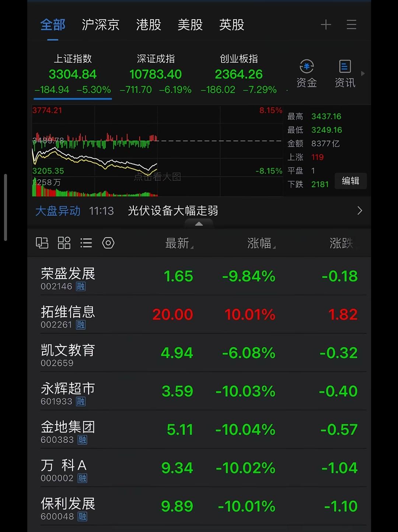Open 凯文教育 stock row
This screenshot has width=398, height=532.
[x=199, y=353]
